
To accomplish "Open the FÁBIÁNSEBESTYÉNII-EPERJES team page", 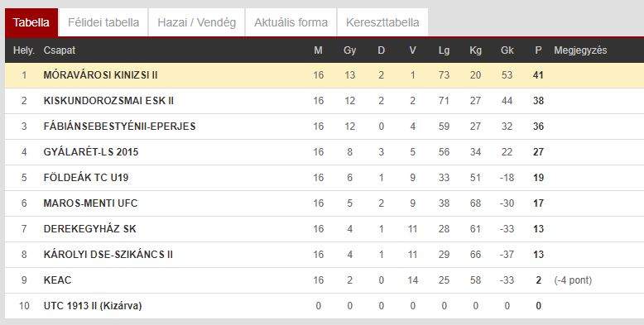I will 119,127.
